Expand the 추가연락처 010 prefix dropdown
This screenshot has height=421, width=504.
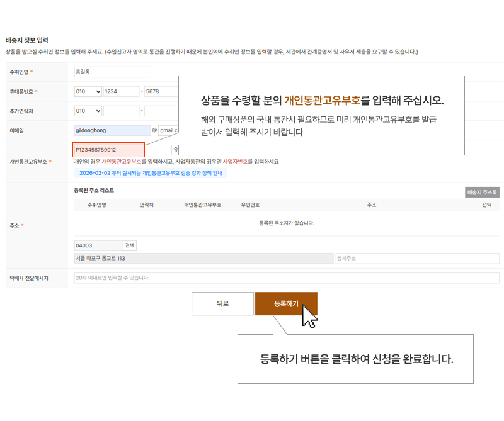point(88,111)
